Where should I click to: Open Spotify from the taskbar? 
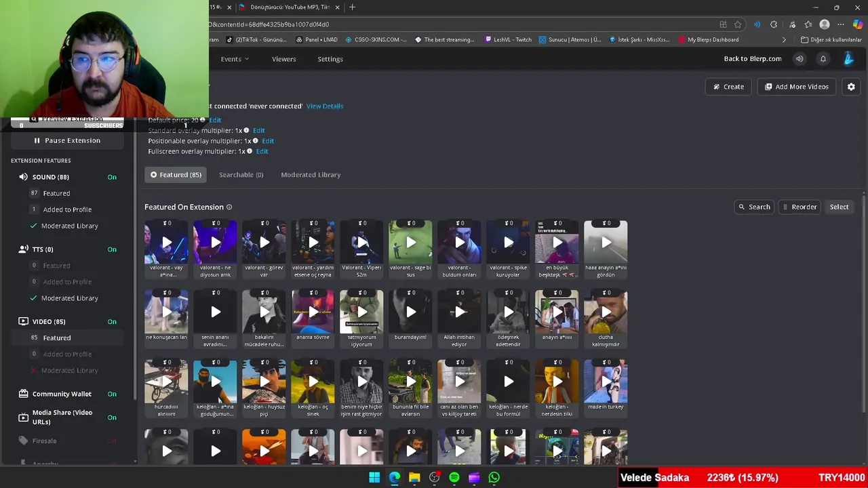click(x=454, y=478)
